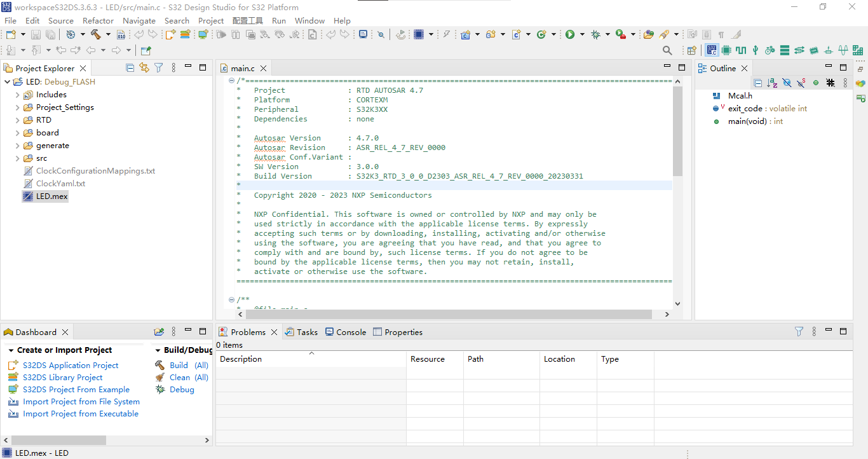This screenshot has width=868, height=459.
Task: Click the hammer Build icon in toolbar
Action: [96, 34]
